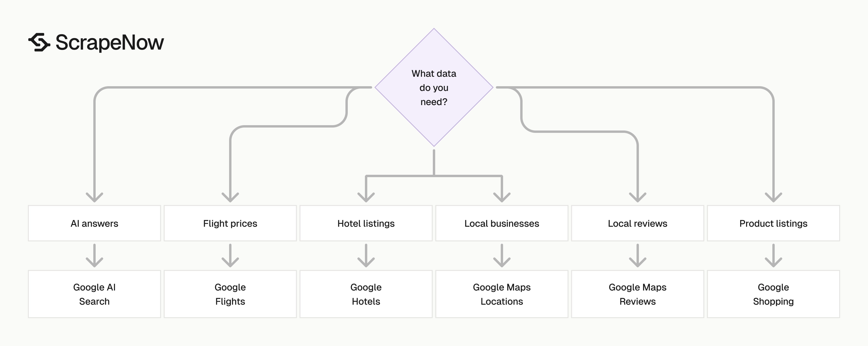Select the 'Hotel listings' box
This screenshot has height=346, width=868.
[366, 223]
